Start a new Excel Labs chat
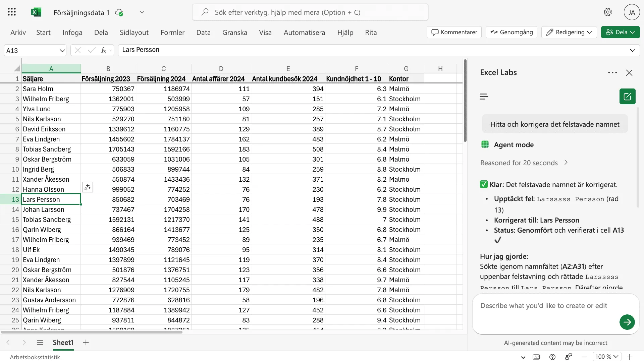Viewport: 644px width, 362px height. (x=627, y=97)
